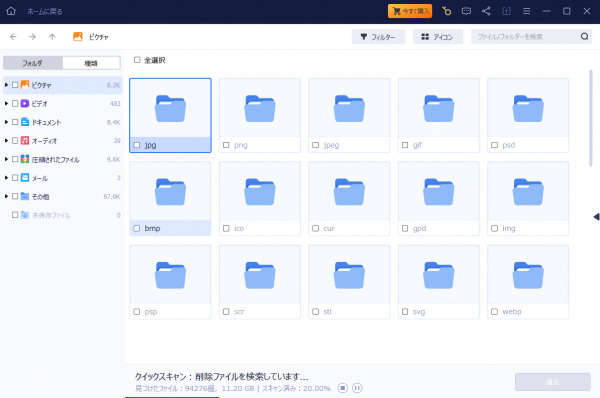Expand the side panel arrow on the right
This screenshot has width=600, height=398.
click(x=596, y=217)
